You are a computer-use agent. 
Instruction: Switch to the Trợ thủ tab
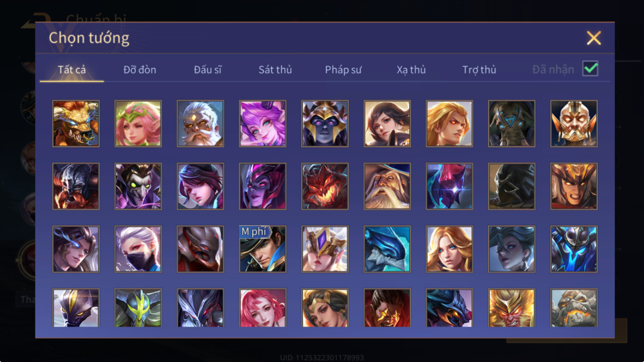(x=479, y=70)
